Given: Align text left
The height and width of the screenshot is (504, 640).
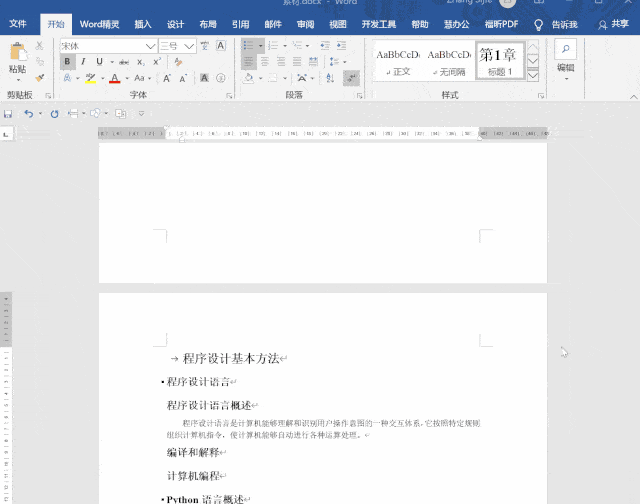Looking at the screenshot, I should coord(248,62).
